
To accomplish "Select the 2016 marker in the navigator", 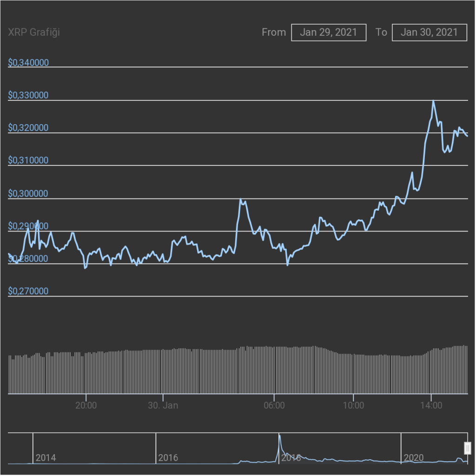I will 168,458.
